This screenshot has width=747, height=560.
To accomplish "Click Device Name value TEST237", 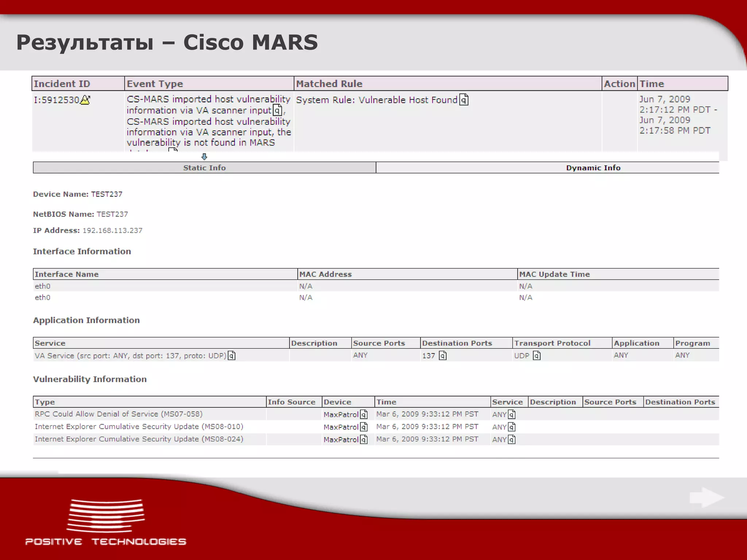I will pos(107,194).
